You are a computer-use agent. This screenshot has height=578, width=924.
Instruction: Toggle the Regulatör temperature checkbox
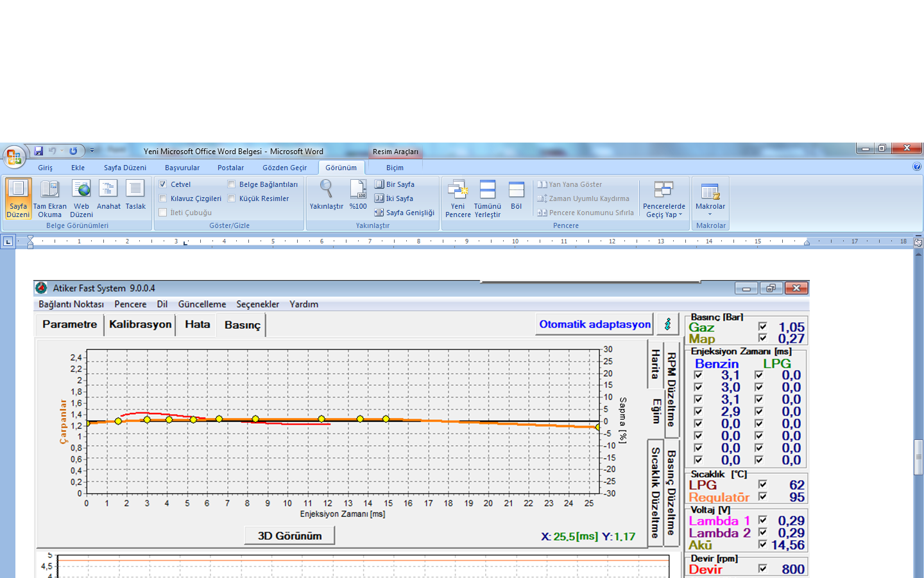(762, 496)
